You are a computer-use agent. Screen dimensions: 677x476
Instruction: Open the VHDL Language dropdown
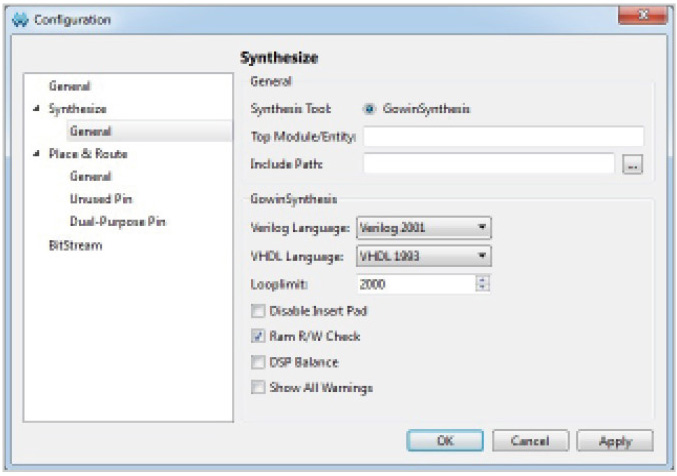(x=423, y=256)
